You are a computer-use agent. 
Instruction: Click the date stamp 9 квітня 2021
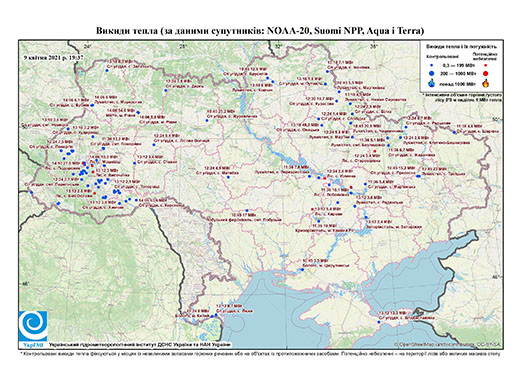(53, 57)
